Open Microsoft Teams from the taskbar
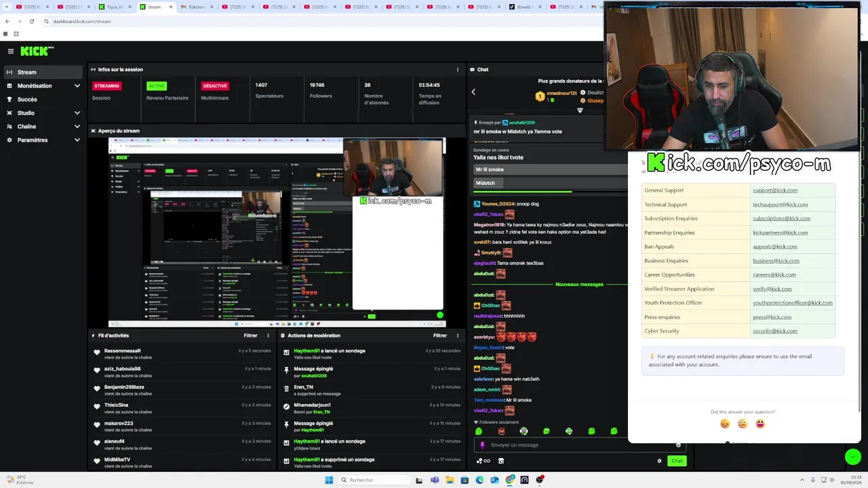868x488 pixels. tap(435, 480)
